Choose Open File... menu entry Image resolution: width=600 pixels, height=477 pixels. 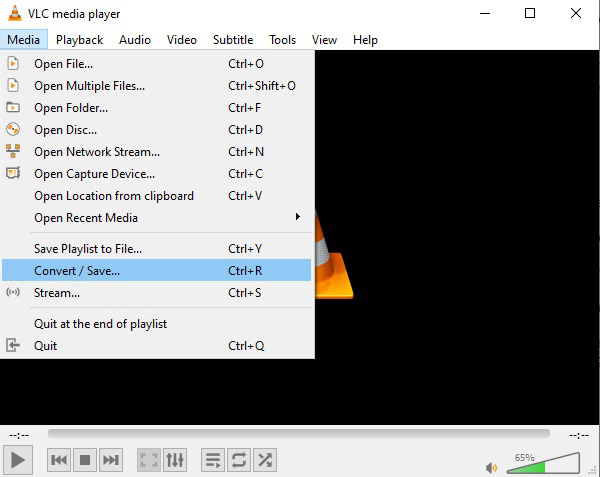[156, 63]
